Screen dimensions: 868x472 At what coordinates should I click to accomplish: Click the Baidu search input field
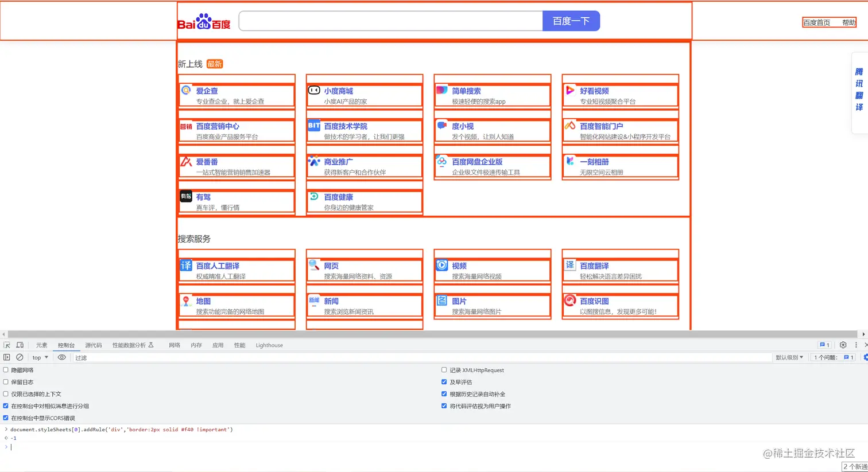[x=391, y=21]
